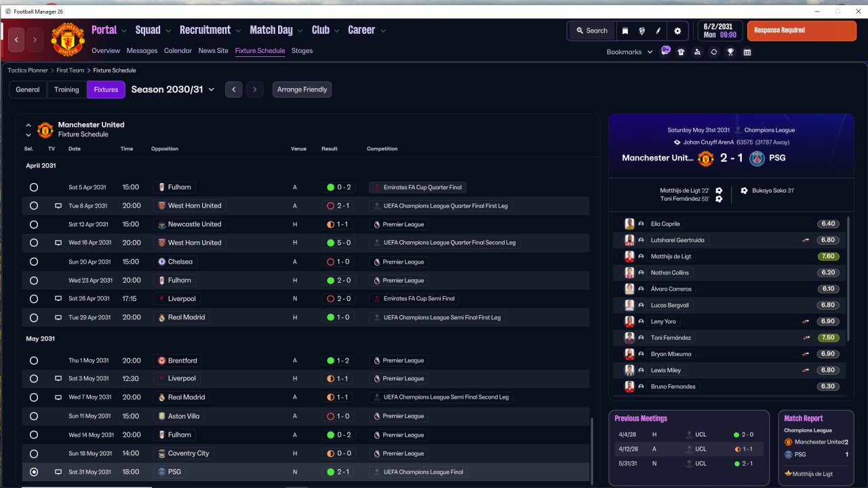Expand the Squad menu chevron
This screenshot has width=868, height=488.
(x=168, y=30)
